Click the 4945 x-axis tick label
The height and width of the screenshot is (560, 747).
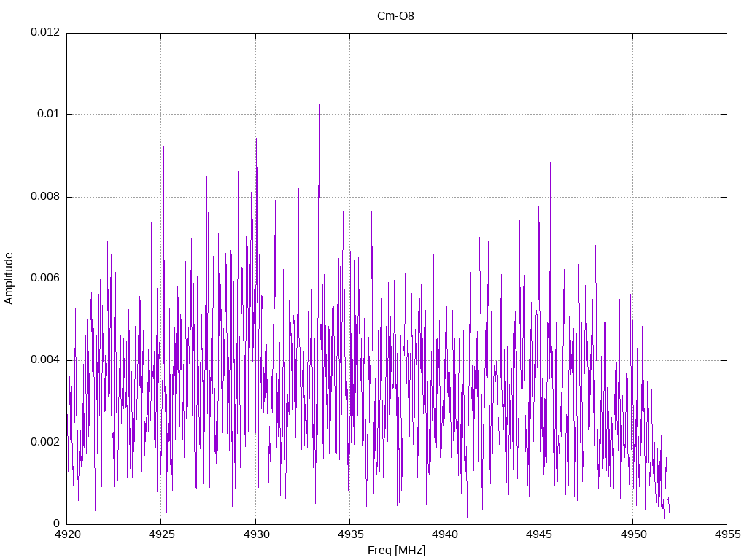[539, 534]
